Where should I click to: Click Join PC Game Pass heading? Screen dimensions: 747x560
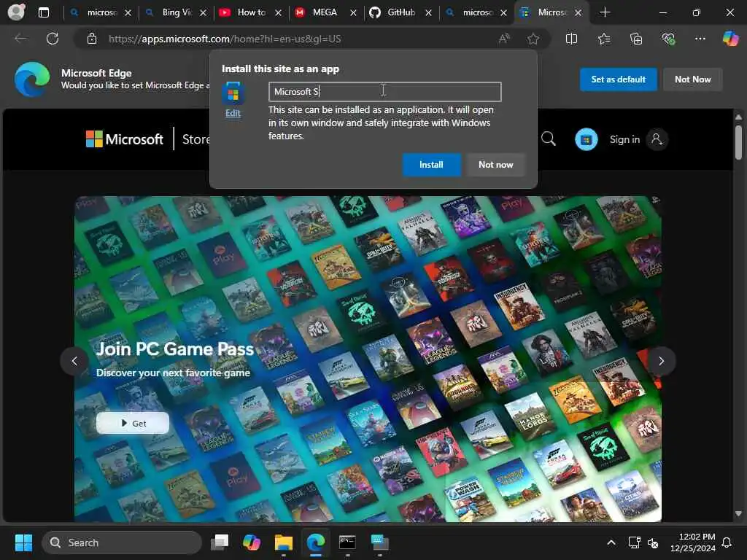coord(175,349)
